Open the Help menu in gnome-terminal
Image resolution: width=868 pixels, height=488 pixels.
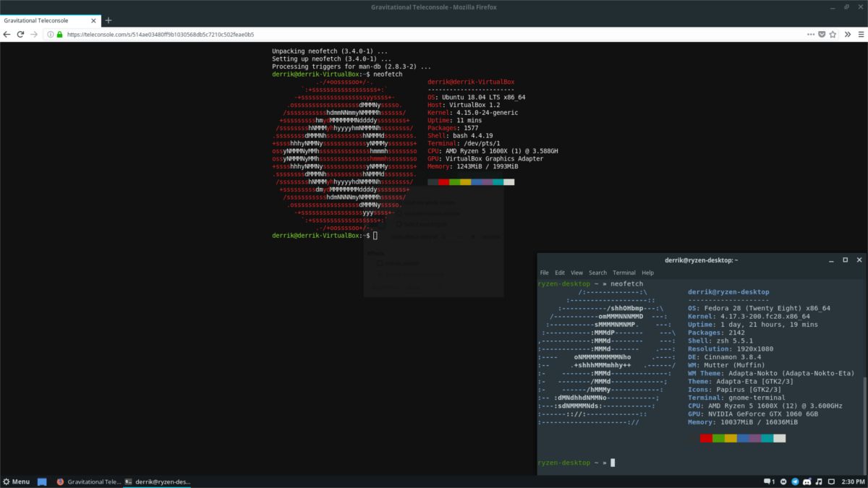(647, 273)
